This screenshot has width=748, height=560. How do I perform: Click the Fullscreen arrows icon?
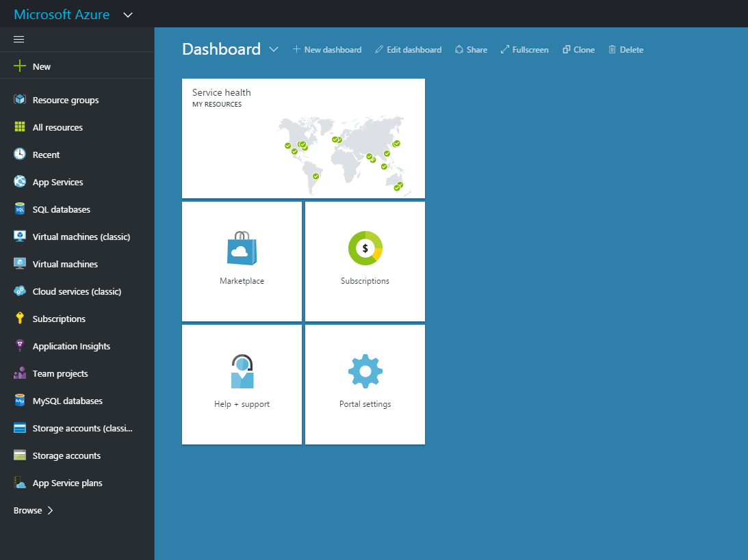click(504, 49)
